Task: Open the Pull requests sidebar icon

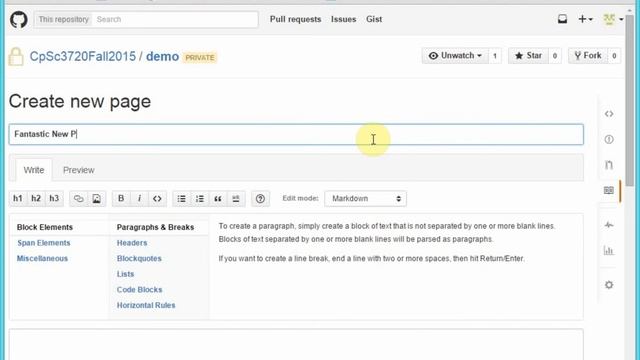Action: (x=609, y=165)
